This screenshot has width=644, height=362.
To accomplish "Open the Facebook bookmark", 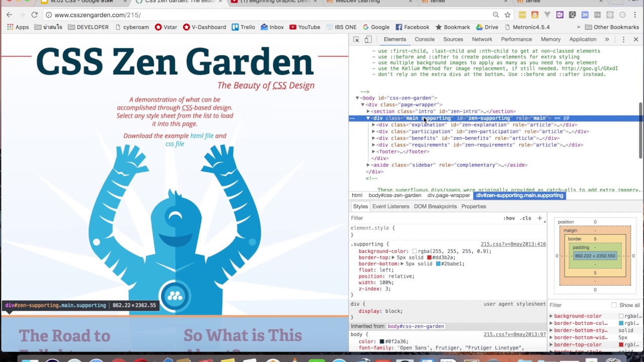I will click(412, 27).
